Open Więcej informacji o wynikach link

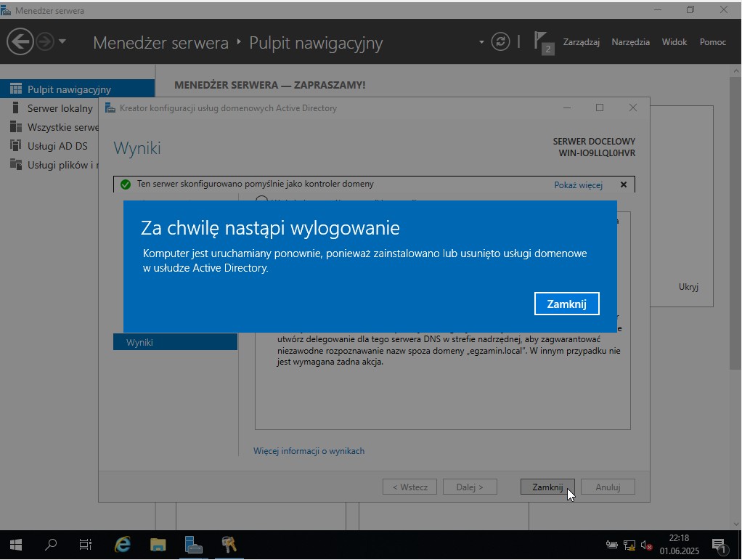click(x=309, y=451)
